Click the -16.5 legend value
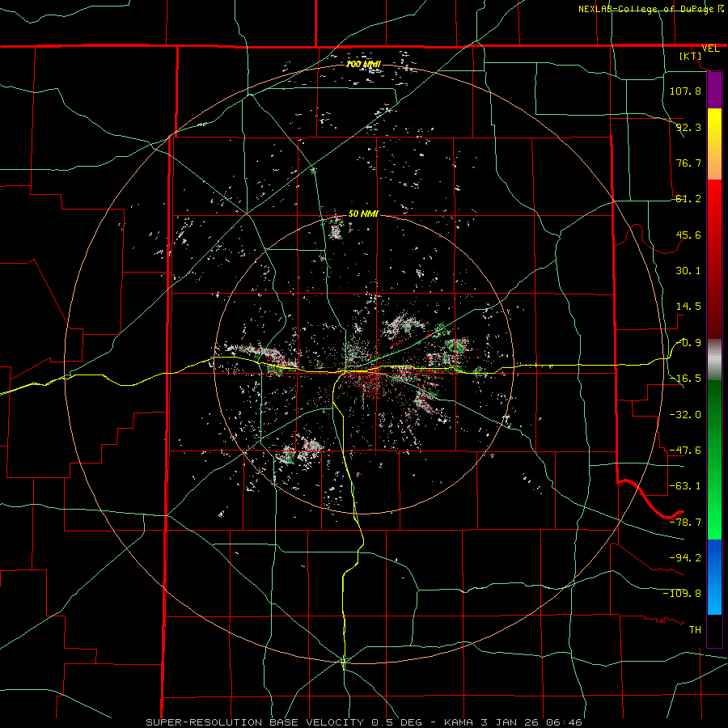Screen dimensions: 728x728 (685, 379)
